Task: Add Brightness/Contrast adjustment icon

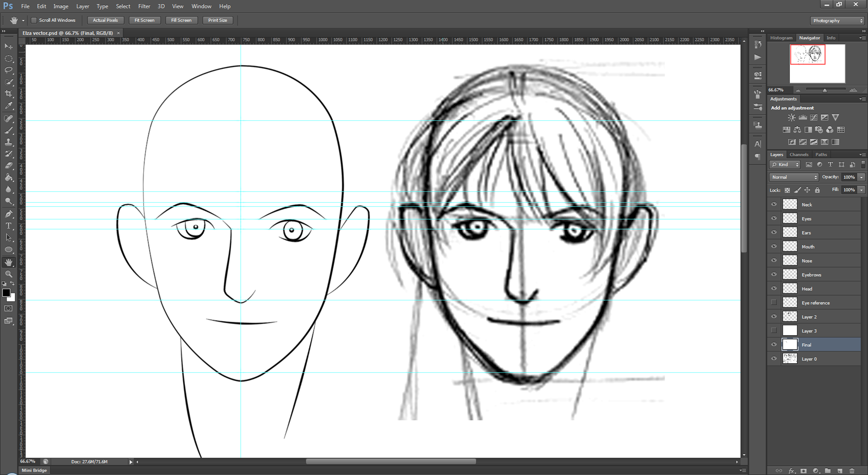Action: pyautogui.click(x=791, y=117)
